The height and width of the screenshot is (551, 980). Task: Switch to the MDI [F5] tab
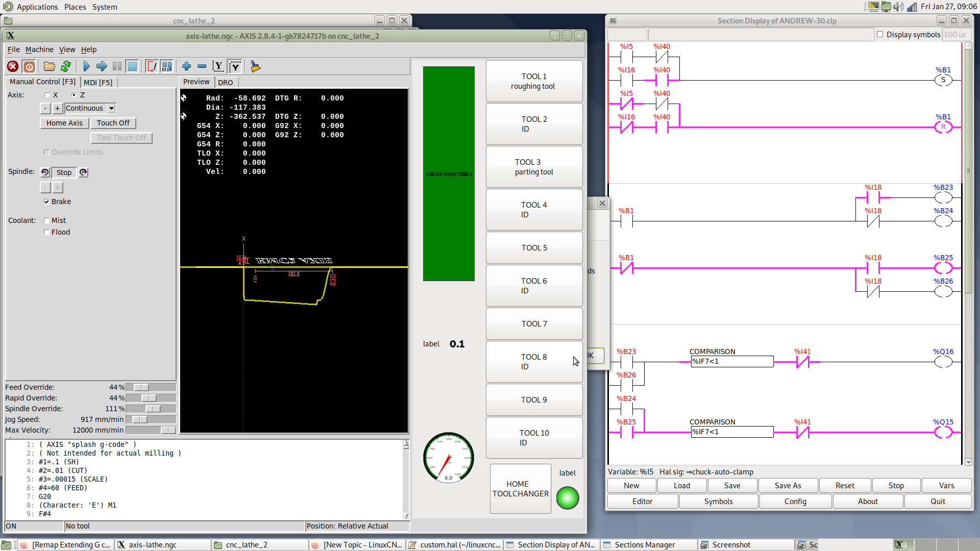98,82
